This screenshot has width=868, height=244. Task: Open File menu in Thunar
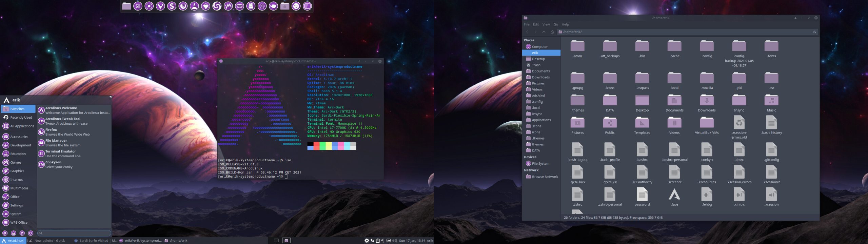[527, 24]
